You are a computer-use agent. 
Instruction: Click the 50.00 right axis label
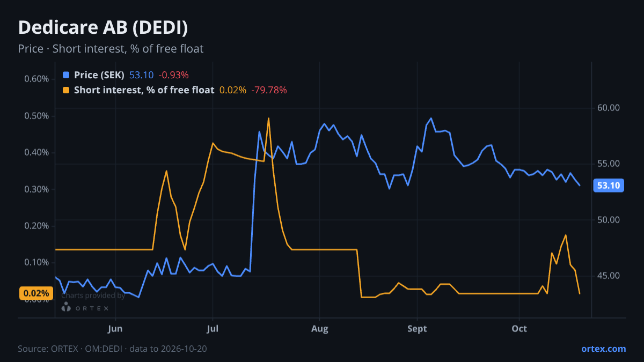click(608, 220)
